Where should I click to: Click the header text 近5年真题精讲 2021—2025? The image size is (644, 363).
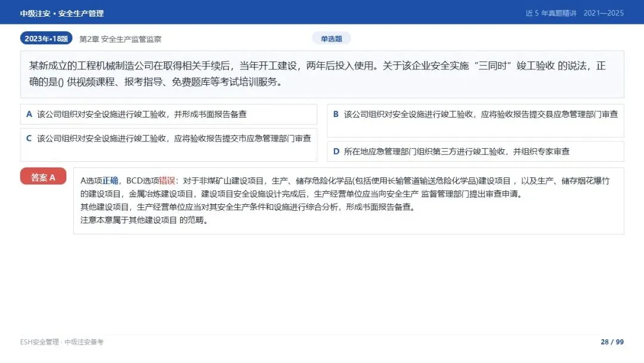(x=575, y=13)
